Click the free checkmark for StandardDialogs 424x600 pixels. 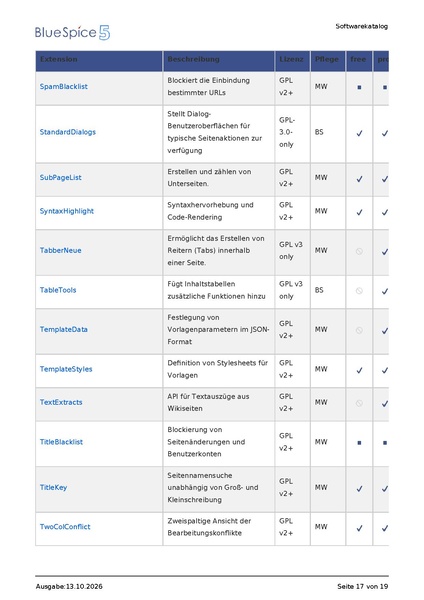359,134
